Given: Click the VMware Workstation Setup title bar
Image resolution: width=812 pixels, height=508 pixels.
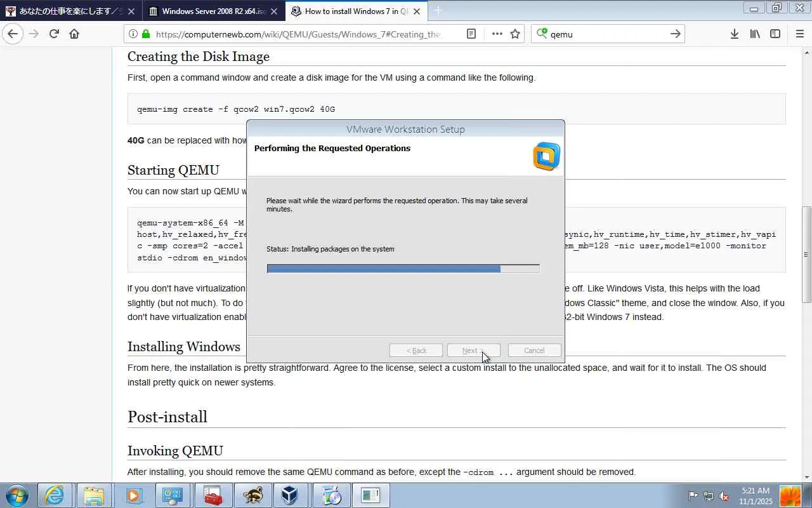Looking at the screenshot, I should [x=405, y=129].
